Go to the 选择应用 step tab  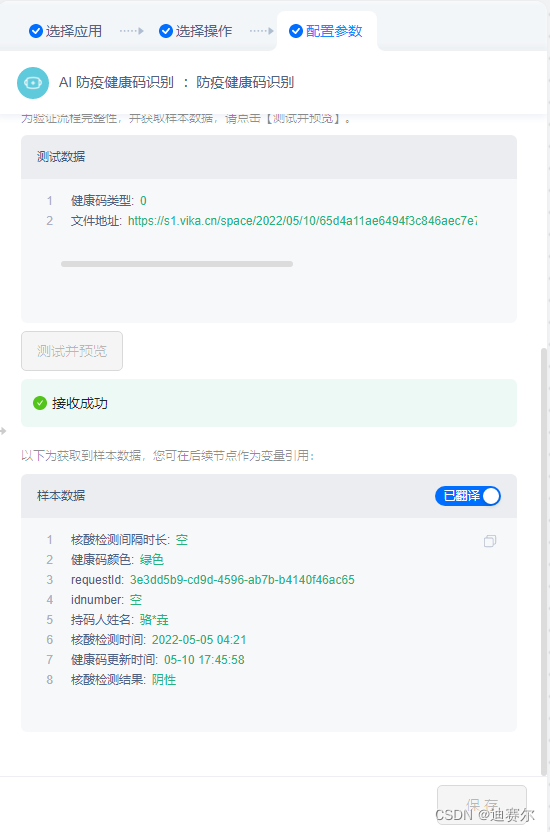(65, 31)
